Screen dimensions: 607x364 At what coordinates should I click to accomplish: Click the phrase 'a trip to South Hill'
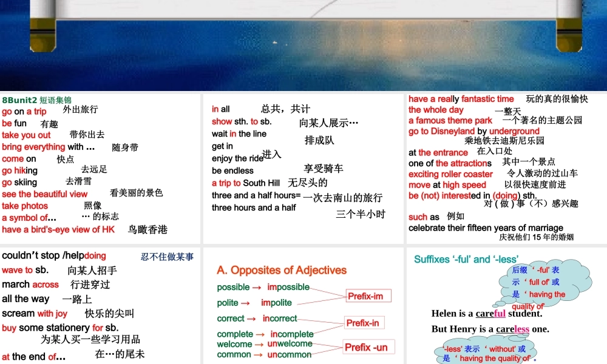point(246,183)
